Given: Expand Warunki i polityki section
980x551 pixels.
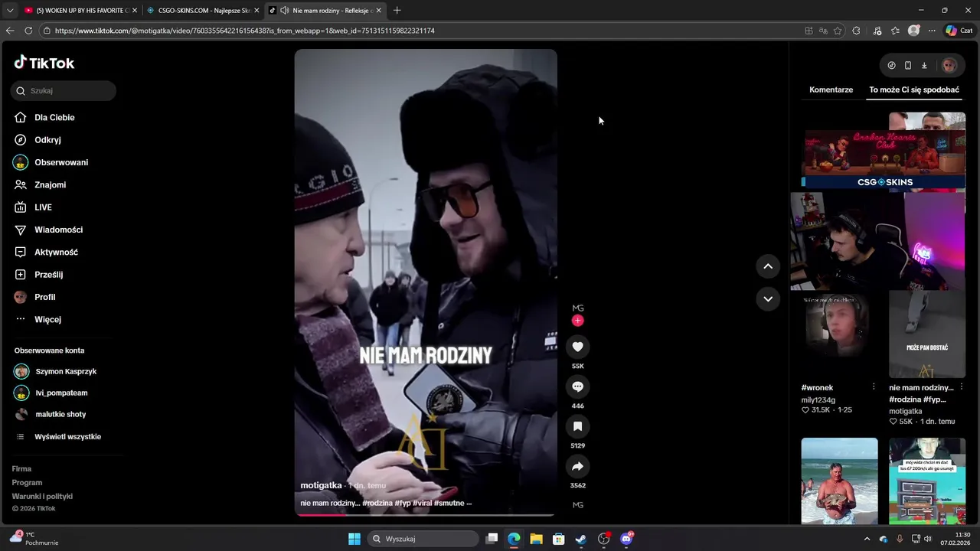Looking at the screenshot, I should pos(42,496).
